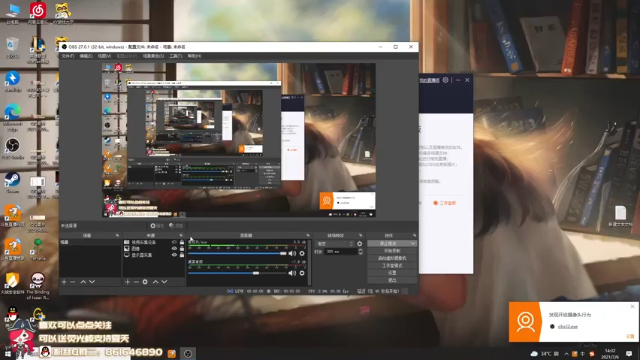This screenshot has width=640, height=360.
Task: Click orange 工作室版 link in assistant window
Action: pos(444,203)
